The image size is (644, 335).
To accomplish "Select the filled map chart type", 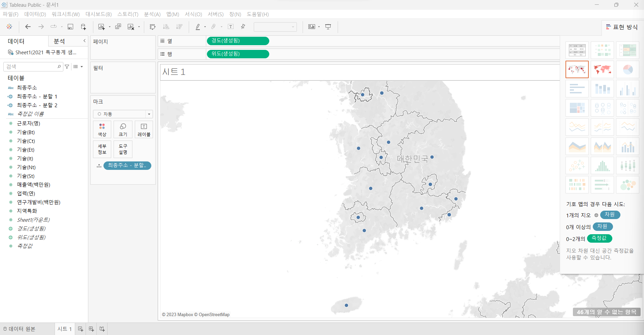I will coord(602,69).
